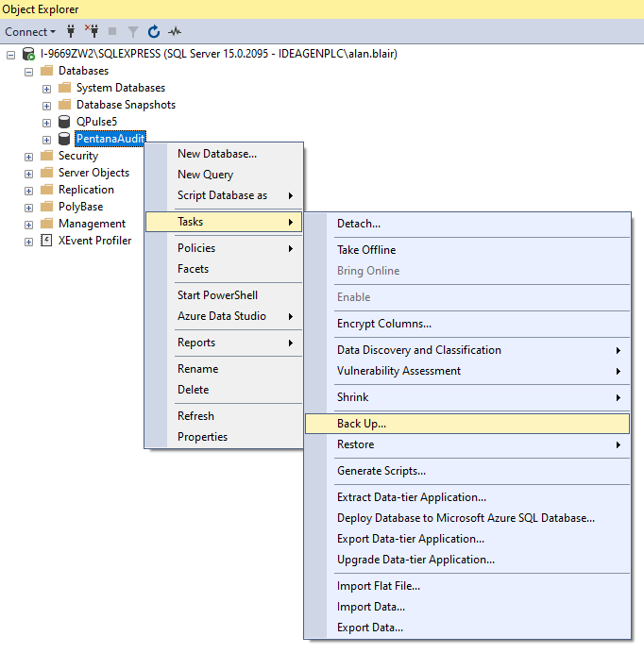Collapse the Databases folder node

point(28,72)
